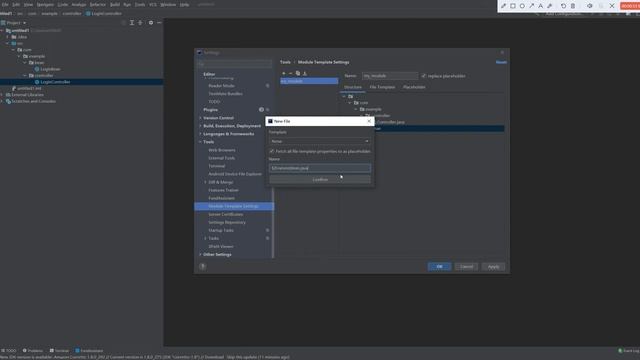
Task: Click OK in Settings dialog
Action: tap(439, 267)
